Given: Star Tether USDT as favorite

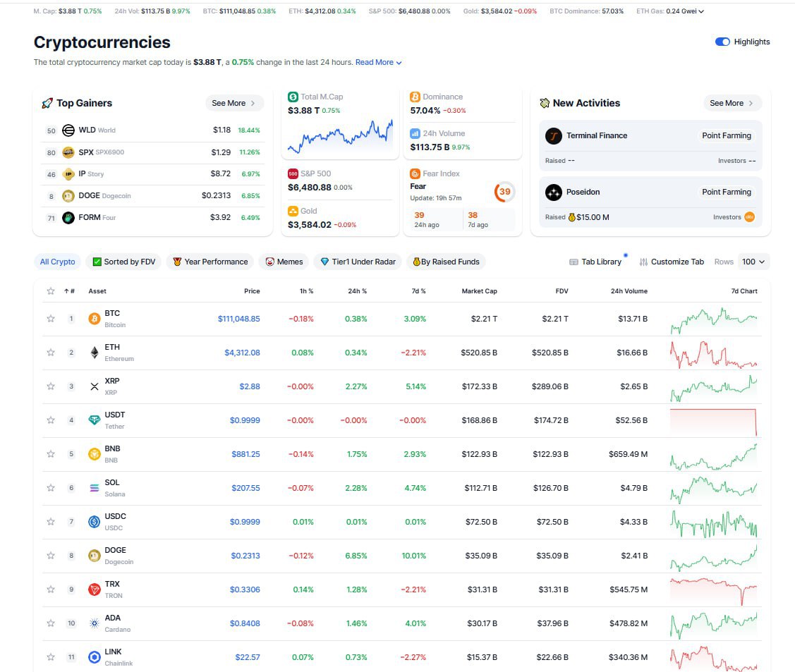Looking at the screenshot, I should point(51,420).
